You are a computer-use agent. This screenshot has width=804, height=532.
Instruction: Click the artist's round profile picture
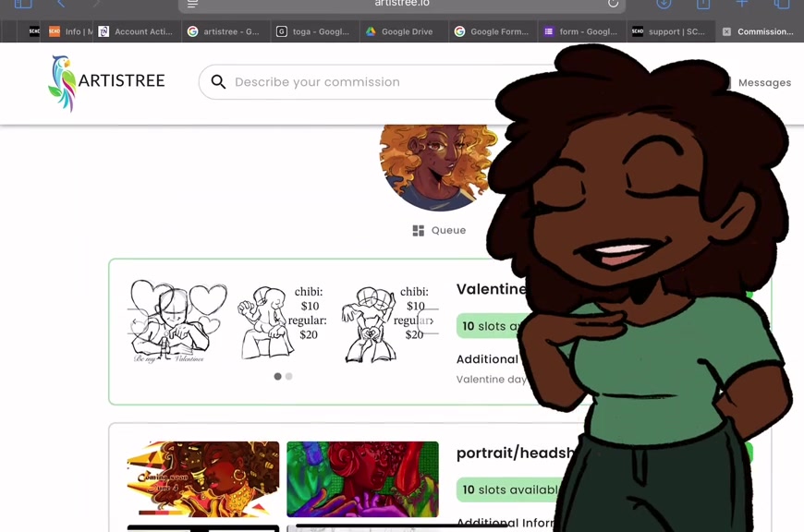click(x=438, y=167)
